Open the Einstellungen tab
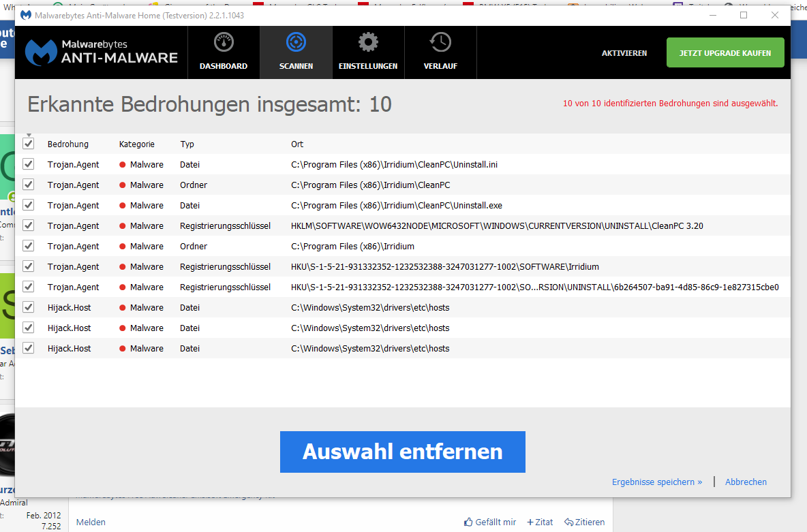The width and height of the screenshot is (807, 532). 368,52
